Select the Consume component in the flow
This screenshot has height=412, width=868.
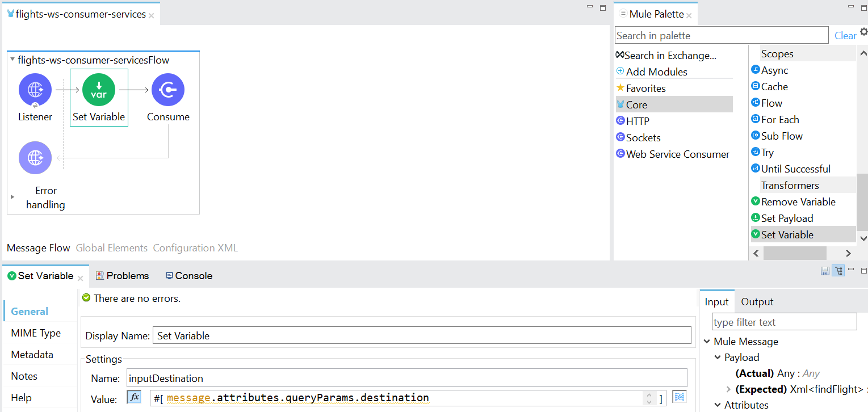pos(168,90)
